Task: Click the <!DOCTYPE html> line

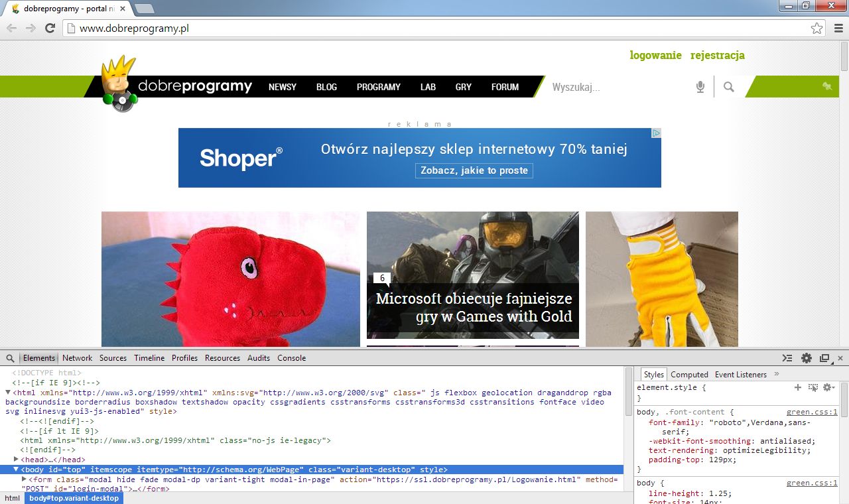Action: point(46,373)
